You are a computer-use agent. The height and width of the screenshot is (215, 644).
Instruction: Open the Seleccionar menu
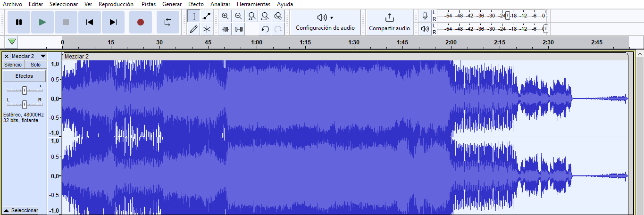(64, 4)
